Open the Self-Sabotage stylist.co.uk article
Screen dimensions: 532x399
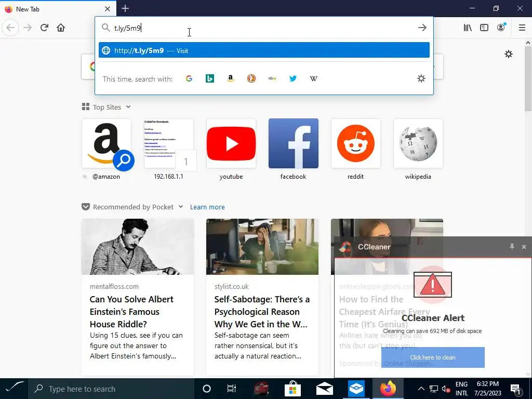point(262,297)
